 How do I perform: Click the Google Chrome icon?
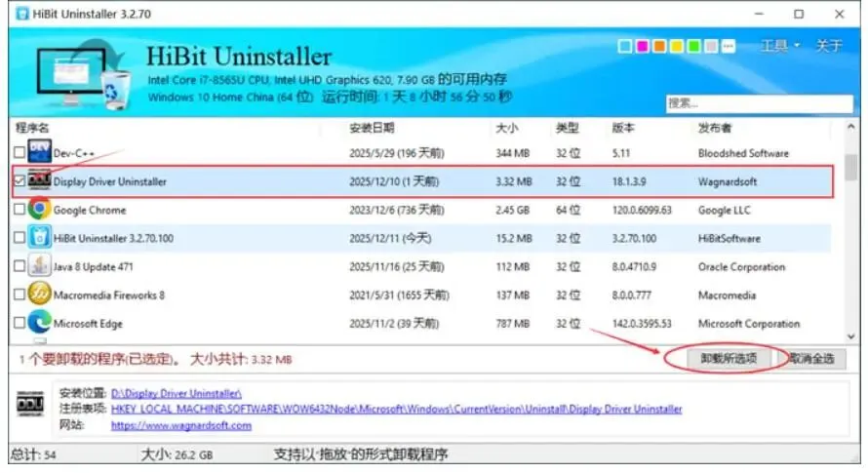coord(39,209)
